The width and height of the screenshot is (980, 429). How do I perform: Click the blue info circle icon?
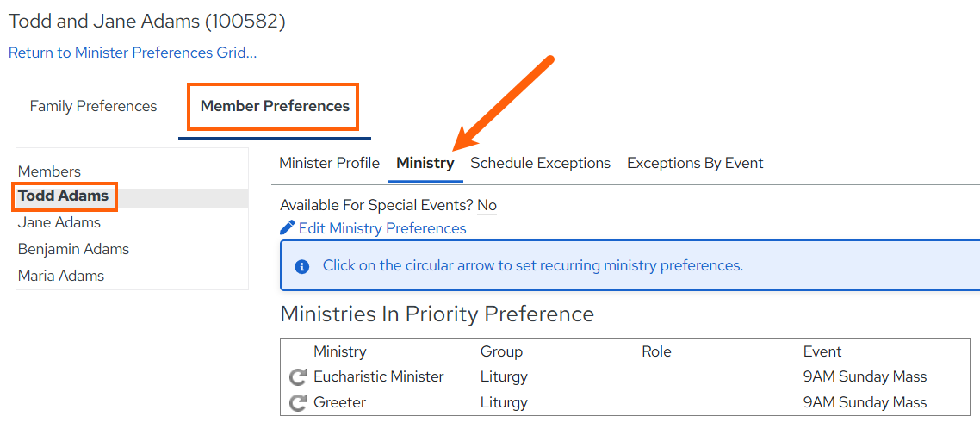click(x=302, y=266)
